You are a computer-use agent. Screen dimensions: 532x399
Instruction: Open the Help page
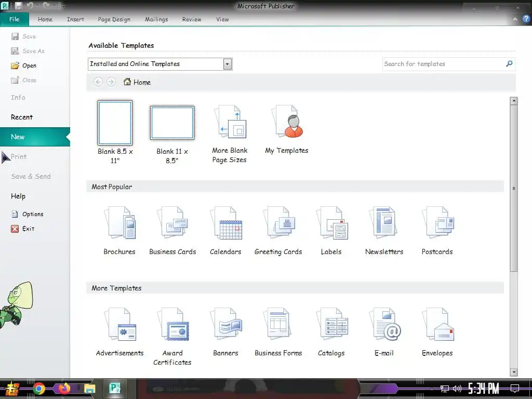[18, 196]
